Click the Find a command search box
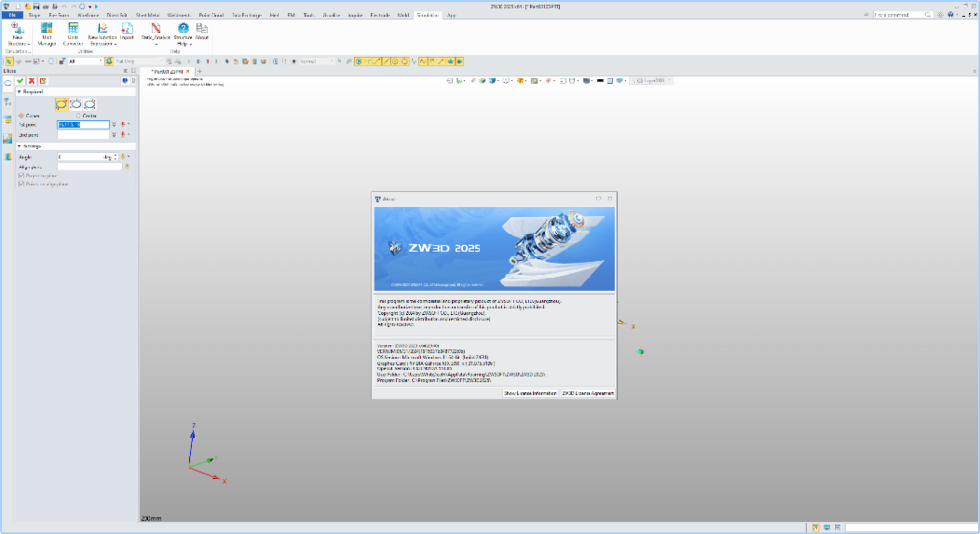This screenshot has height=534, width=980. coord(902,15)
